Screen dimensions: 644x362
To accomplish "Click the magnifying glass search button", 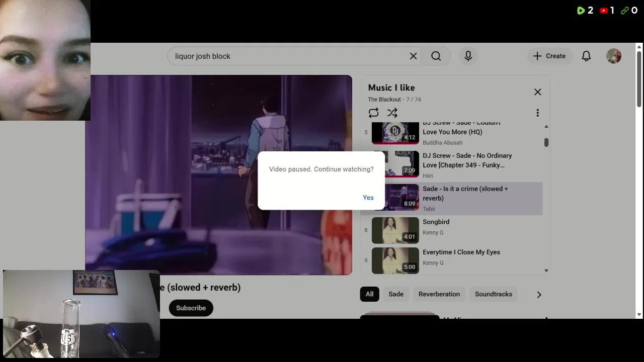I will click(436, 56).
